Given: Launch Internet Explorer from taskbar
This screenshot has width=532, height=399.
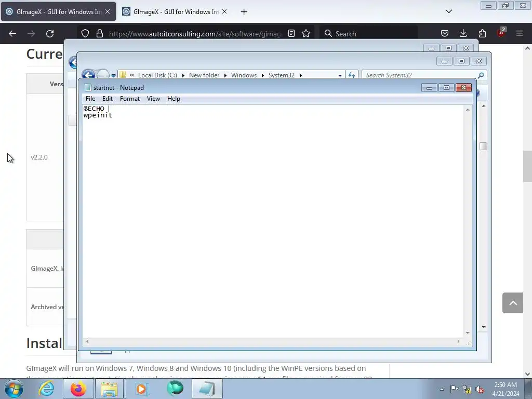Looking at the screenshot, I should [x=46, y=389].
